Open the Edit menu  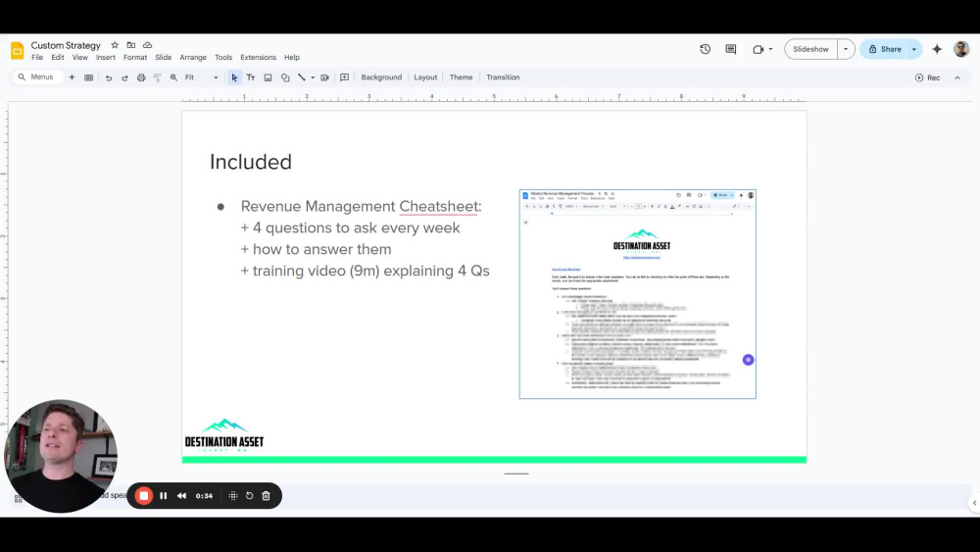tap(58, 58)
